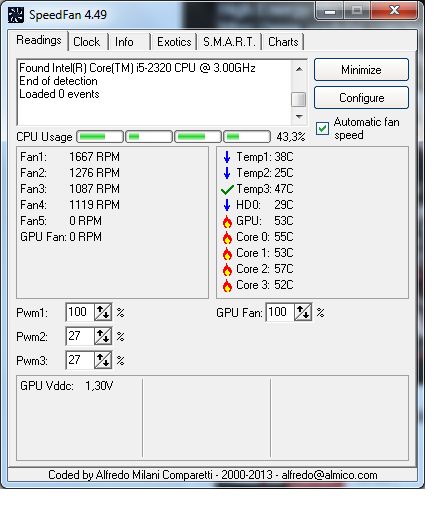The image size is (444, 506).
Task: Click the GPU Fan percentage spinner arrows
Action: [303, 312]
